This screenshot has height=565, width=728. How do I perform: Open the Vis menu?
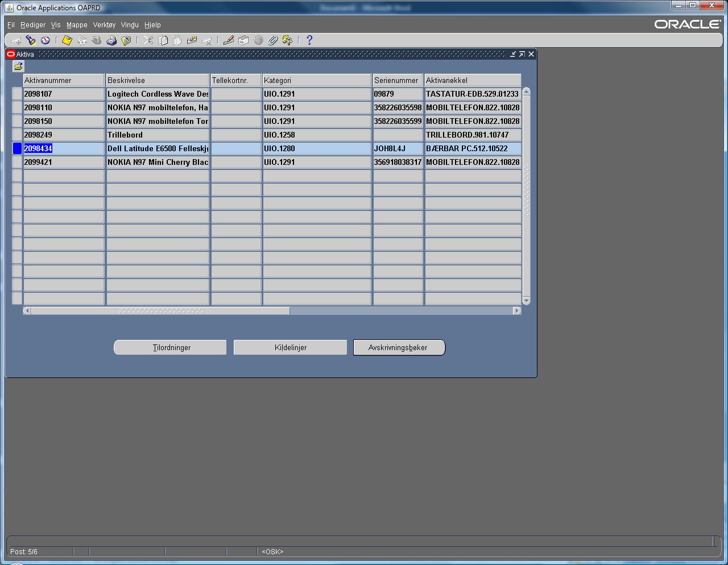56,25
